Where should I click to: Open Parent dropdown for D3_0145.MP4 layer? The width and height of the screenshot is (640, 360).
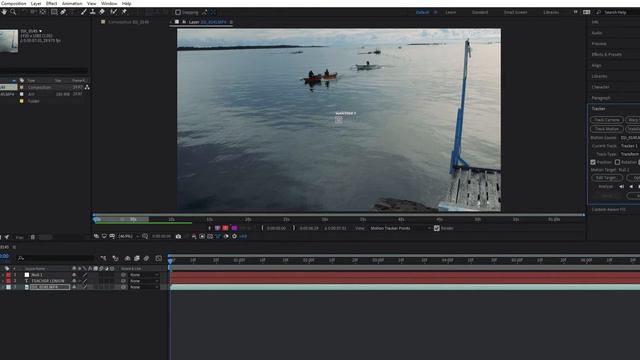click(144, 287)
